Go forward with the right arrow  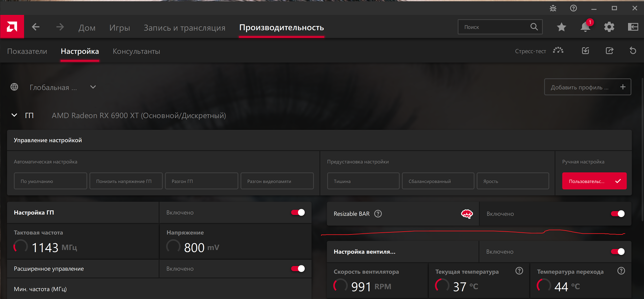60,27
